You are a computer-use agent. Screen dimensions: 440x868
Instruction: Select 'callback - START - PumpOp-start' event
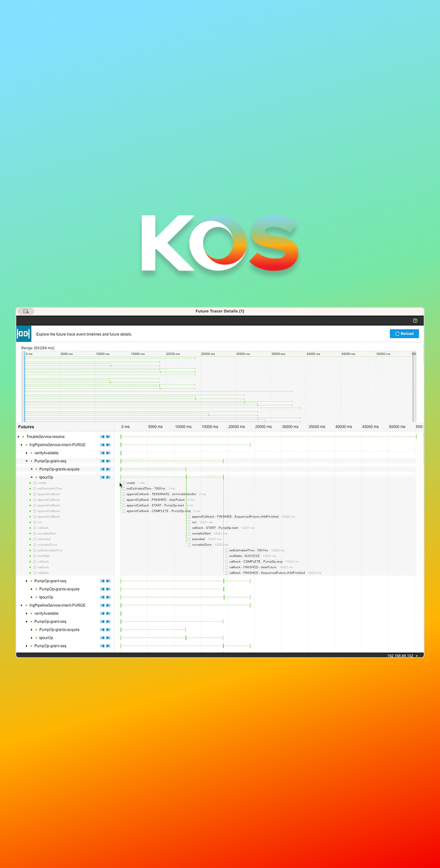(215, 528)
